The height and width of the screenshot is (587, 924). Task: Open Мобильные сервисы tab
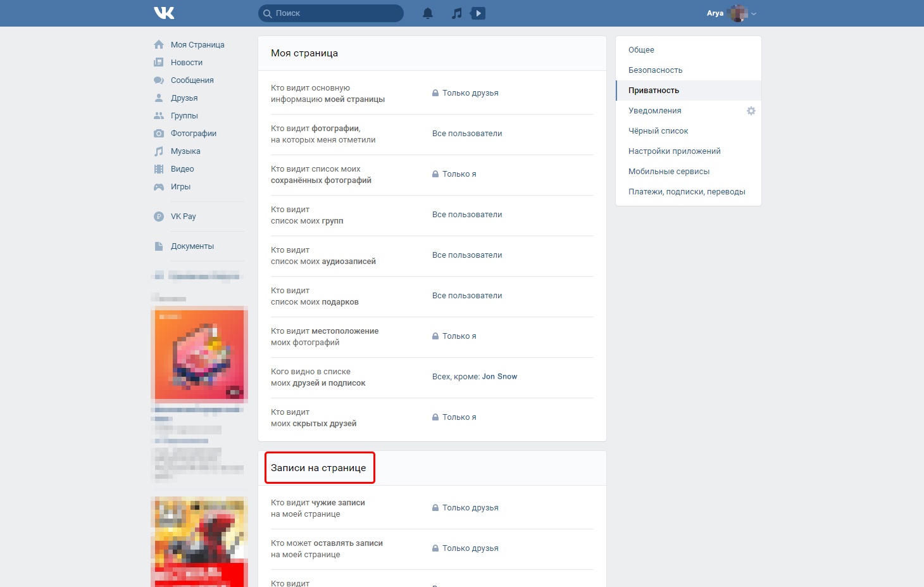pyautogui.click(x=689, y=172)
